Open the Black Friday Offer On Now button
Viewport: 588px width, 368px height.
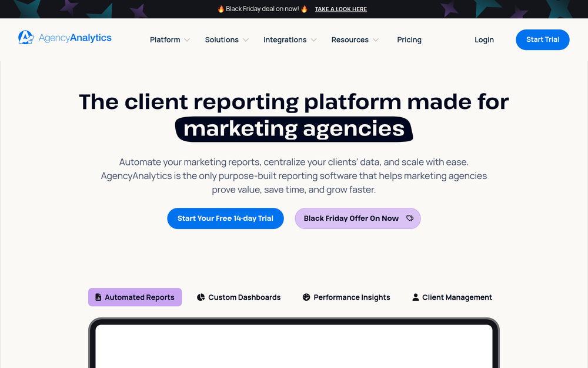coord(358,218)
